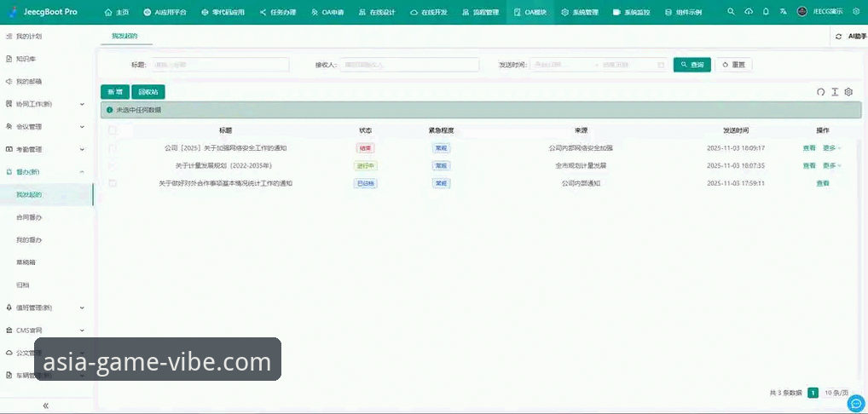Go to 流程管理 in top navigation
This screenshot has height=414, width=868.
point(481,12)
